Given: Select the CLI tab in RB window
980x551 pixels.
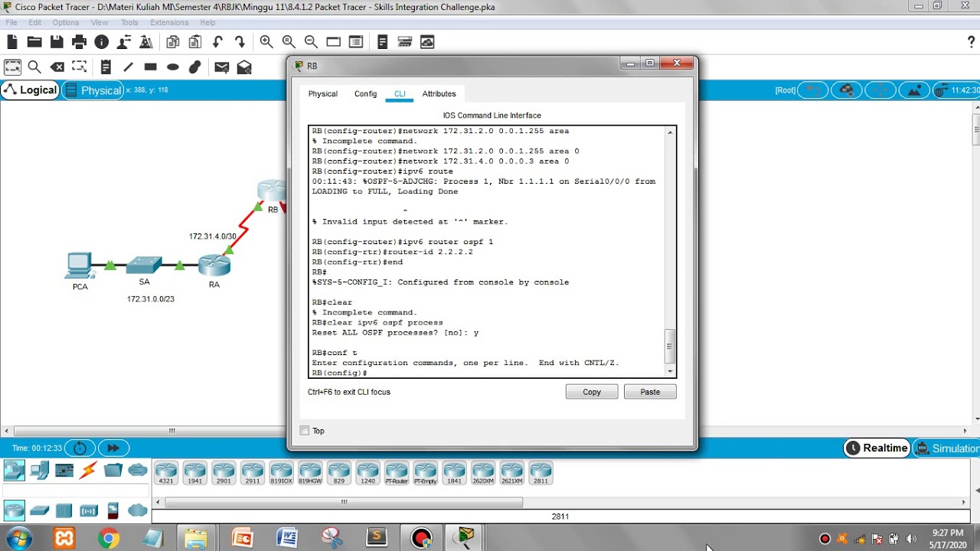Looking at the screenshot, I should pos(400,93).
